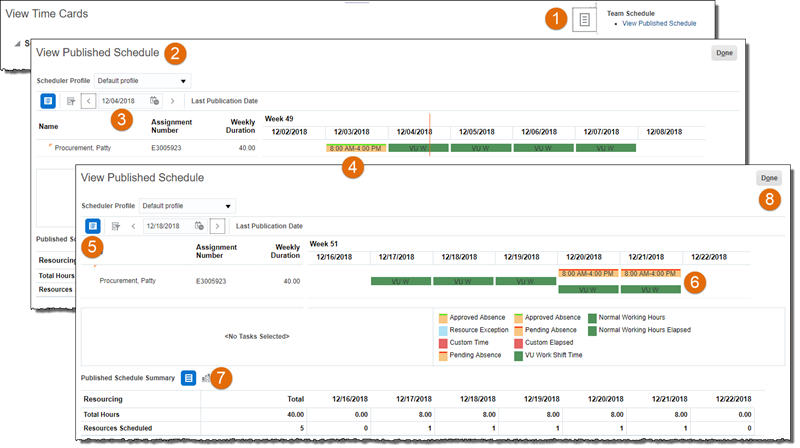Click previous arrow before 12/04/2018 date
800x448 pixels.
point(88,101)
